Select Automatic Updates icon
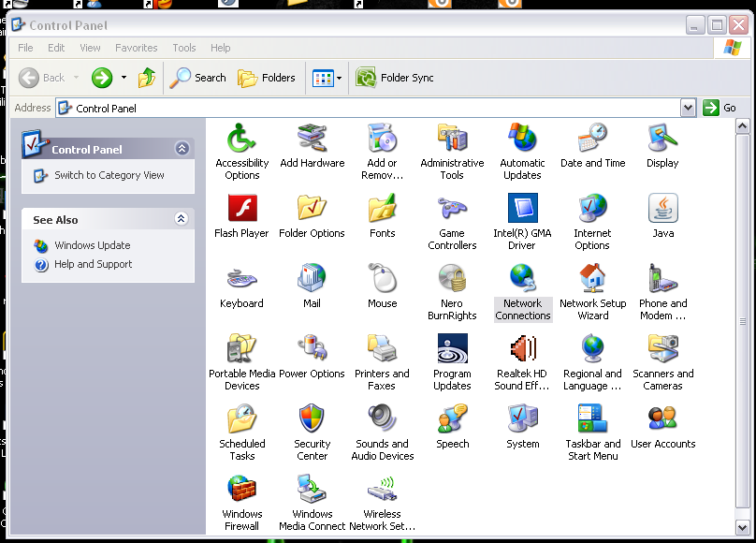756x543 pixels. click(x=523, y=138)
